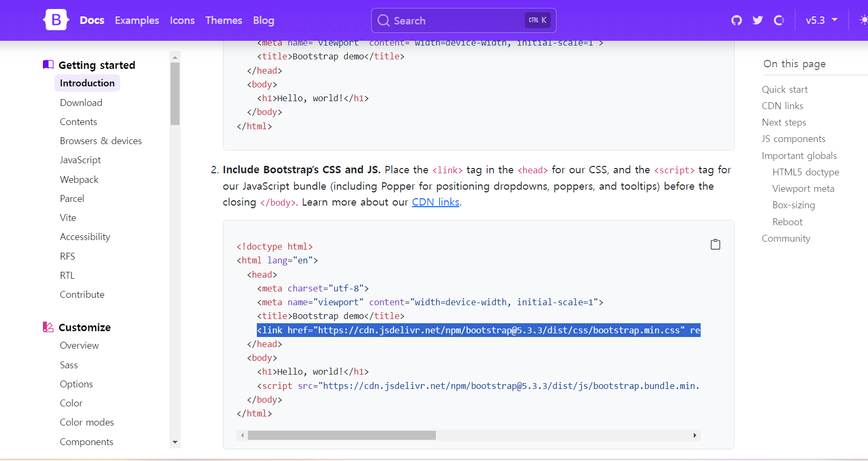Open Options sidebar link

point(76,384)
